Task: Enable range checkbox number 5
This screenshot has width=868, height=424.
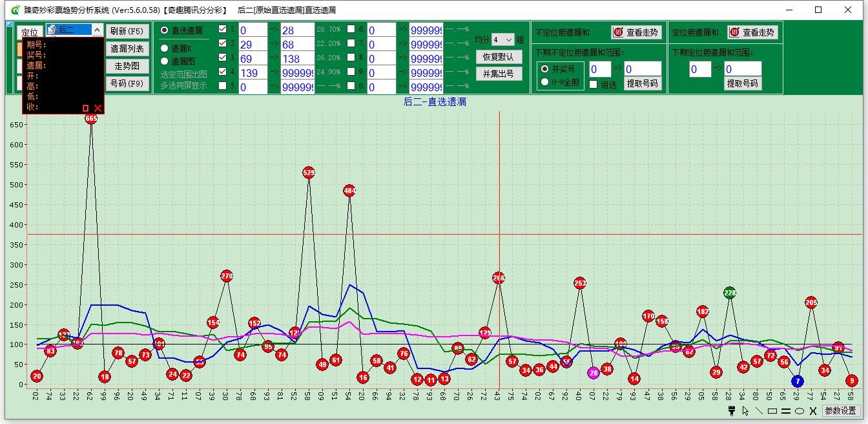Action: click(x=223, y=86)
